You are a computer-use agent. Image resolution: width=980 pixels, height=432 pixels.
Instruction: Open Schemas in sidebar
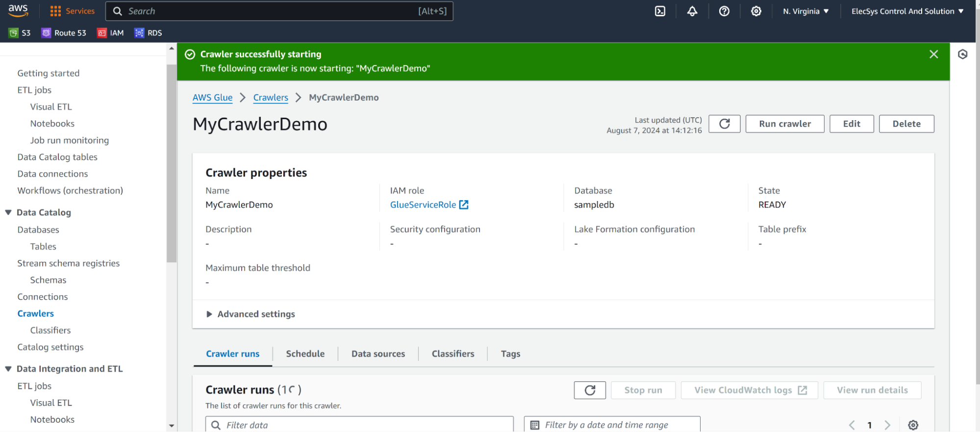click(x=48, y=280)
